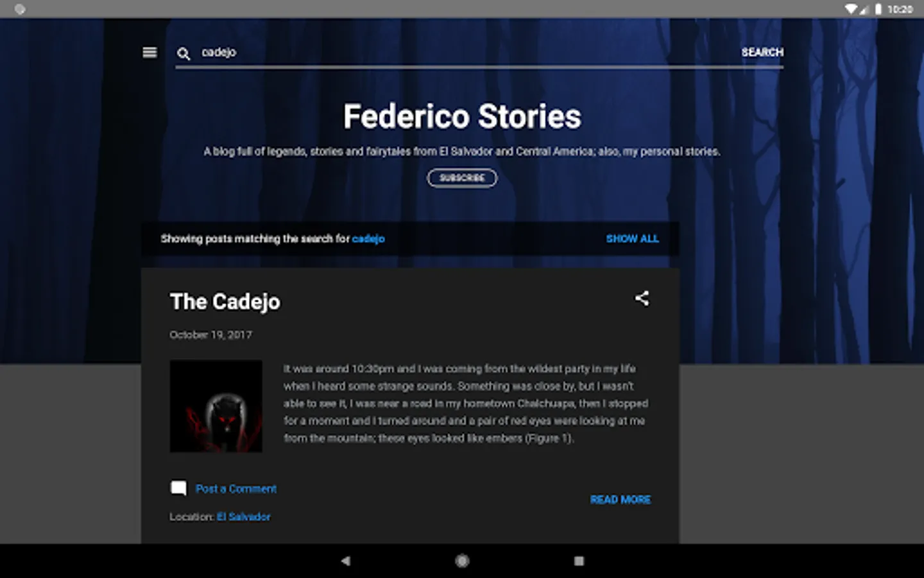This screenshot has height=578, width=924.
Task: Open recent apps with square button
Action: coord(579,561)
